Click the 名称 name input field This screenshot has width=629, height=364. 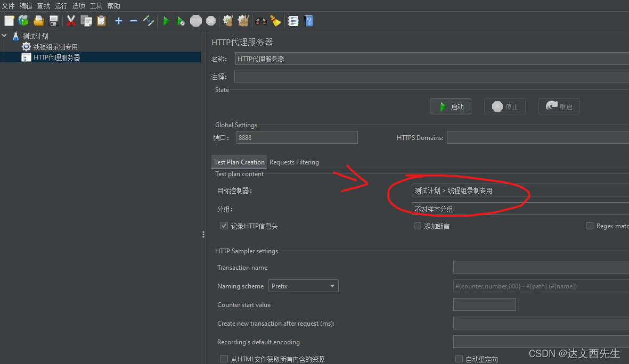(x=432, y=59)
